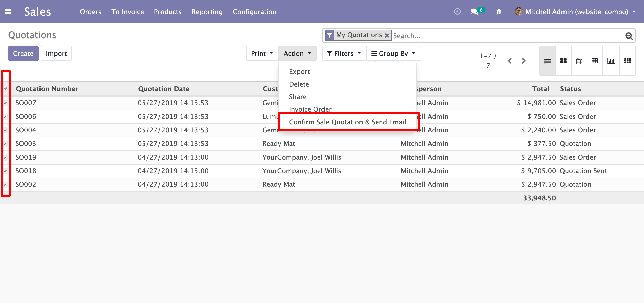Expand the Filters dropdown
Image resolution: width=644 pixels, height=303 pixels.
pos(344,53)
